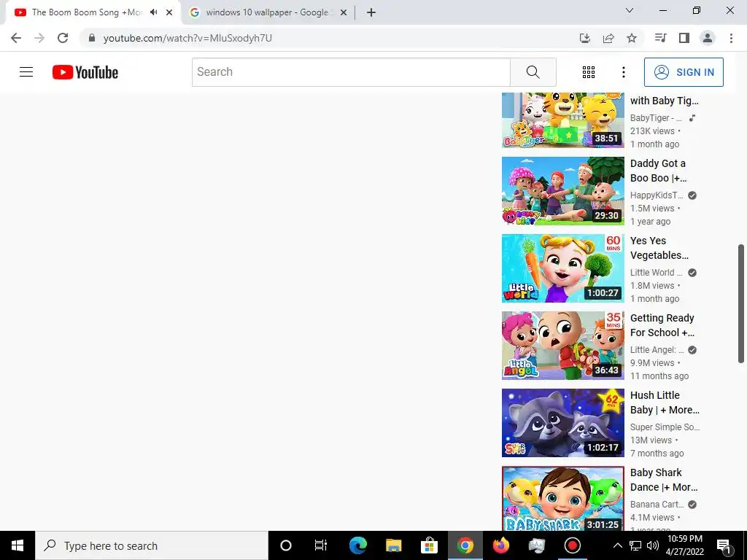Toggle the Chrome side panel icon

[x=684, y=38]
